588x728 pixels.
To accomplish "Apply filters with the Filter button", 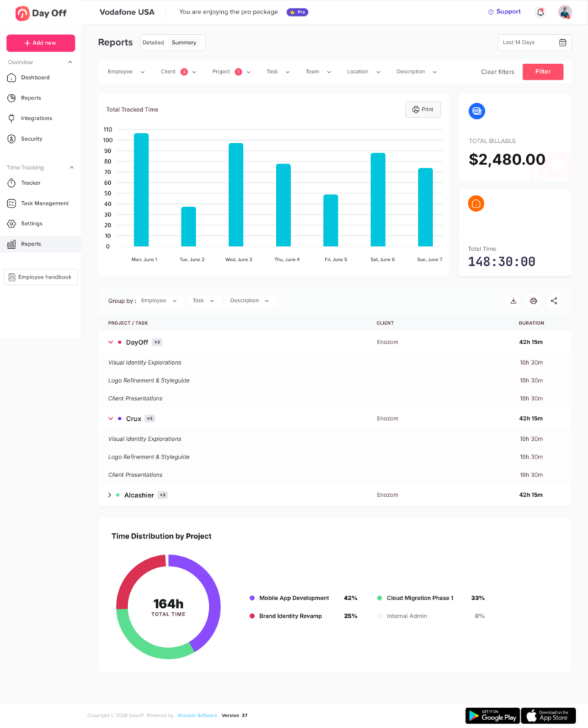I will [x=543, y=72].
